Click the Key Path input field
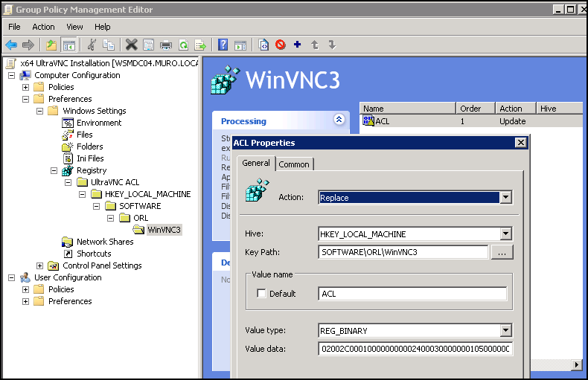The width and height of the screenshot is (588, 380). 403,252
